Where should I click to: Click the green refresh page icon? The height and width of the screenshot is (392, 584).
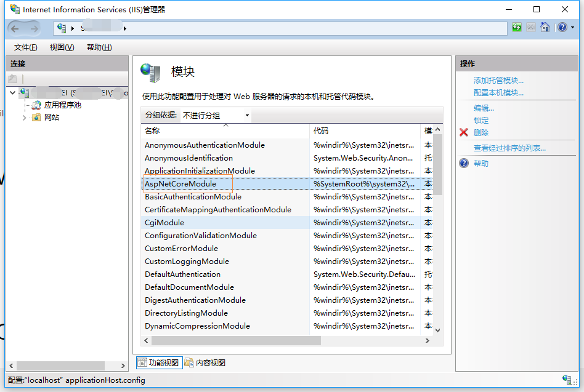point(517,28)
